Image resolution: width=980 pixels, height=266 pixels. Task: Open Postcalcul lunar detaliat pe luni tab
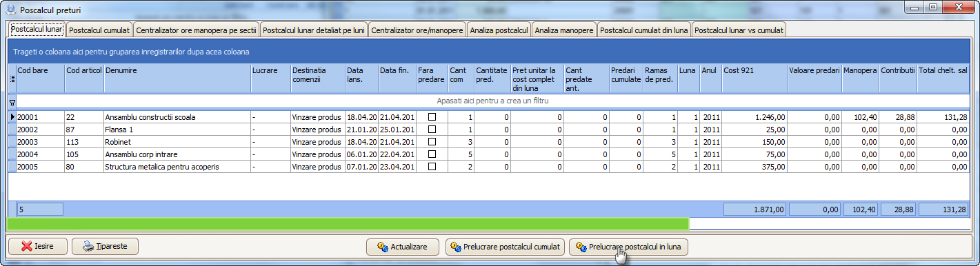(x=314, y=30)
